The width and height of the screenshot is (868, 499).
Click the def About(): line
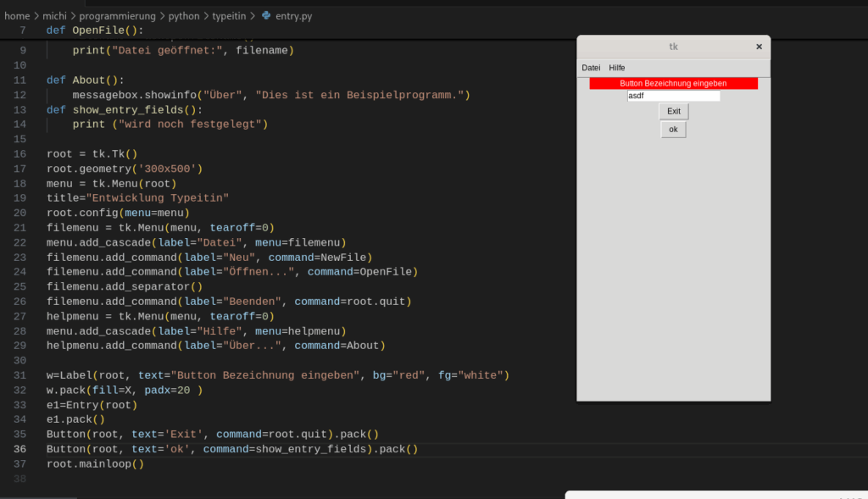click(x=86, y=80)
